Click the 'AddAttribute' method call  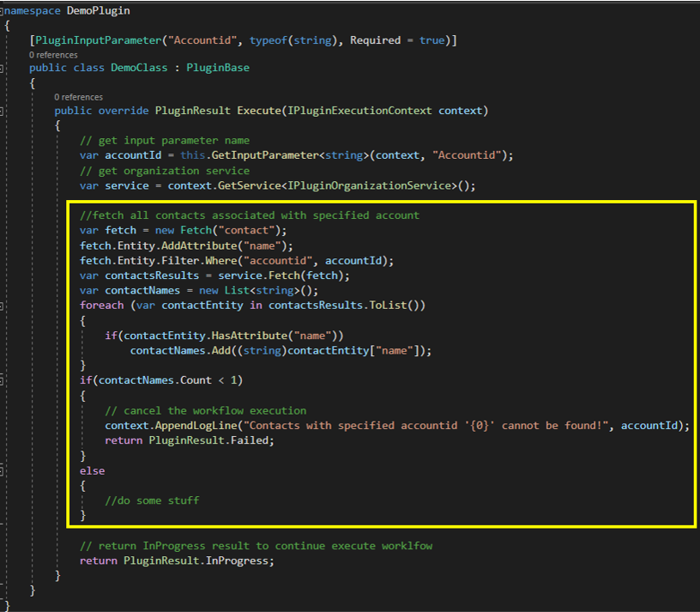[x=199, y=246]
